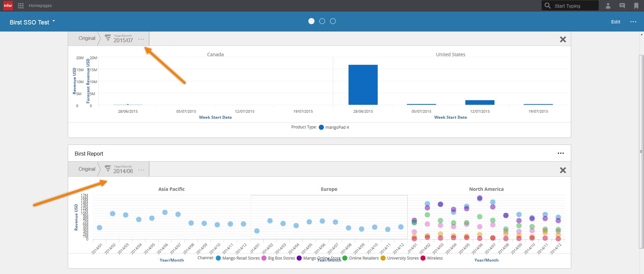Click the North America chart heading

click(x=486, y=189)
